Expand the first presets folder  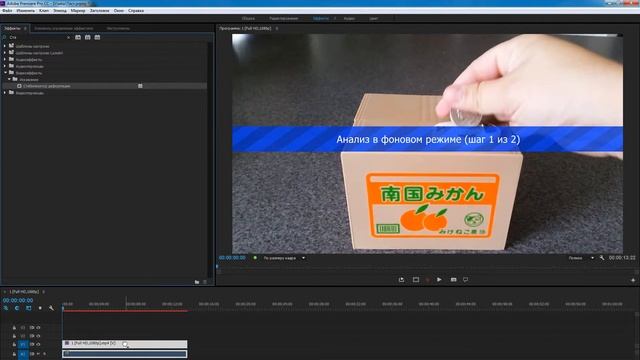coord(5,46)
